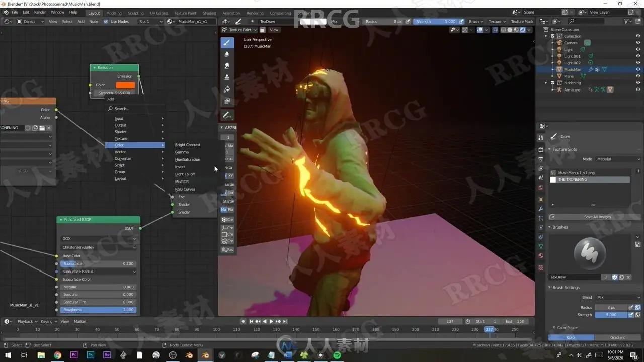
Task: Open Spotify from the Windows taskbar
Action: (x=337, y=355)
